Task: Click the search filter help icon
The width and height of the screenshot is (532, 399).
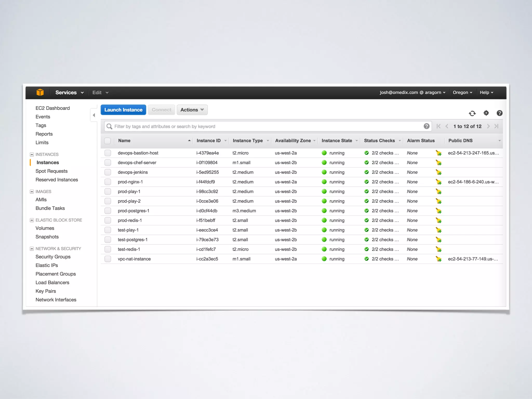Action: point(426,126)
